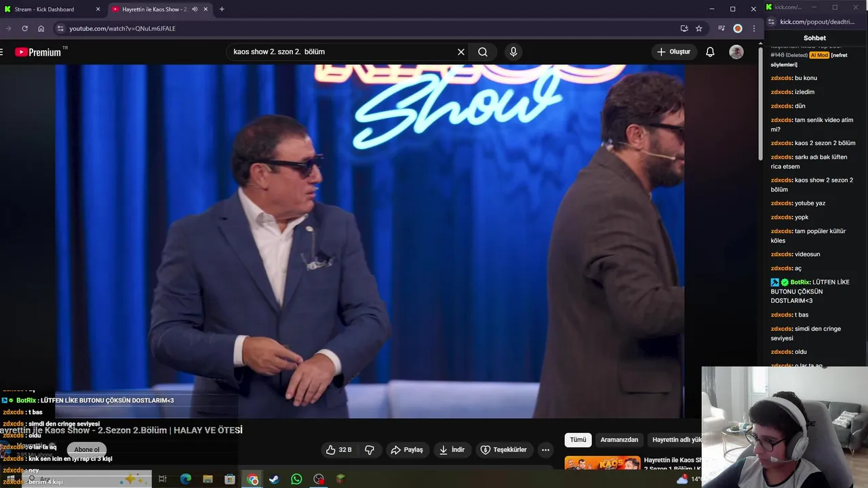Open WhatsApp from the taskbar

[296, 479]
